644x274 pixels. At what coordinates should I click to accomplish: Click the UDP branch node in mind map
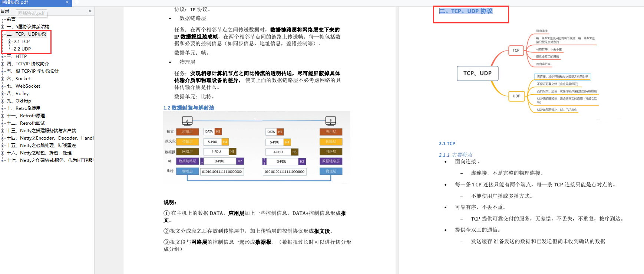click(516, 96)
